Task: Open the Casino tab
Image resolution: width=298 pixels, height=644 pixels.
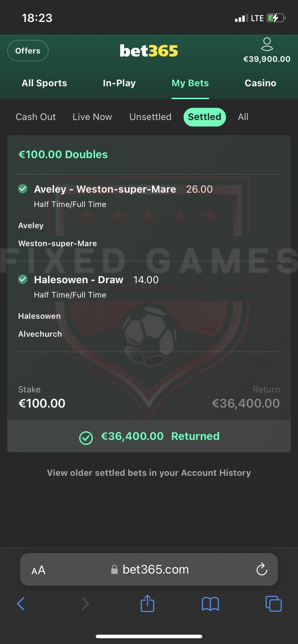Action: pos(261,83)
